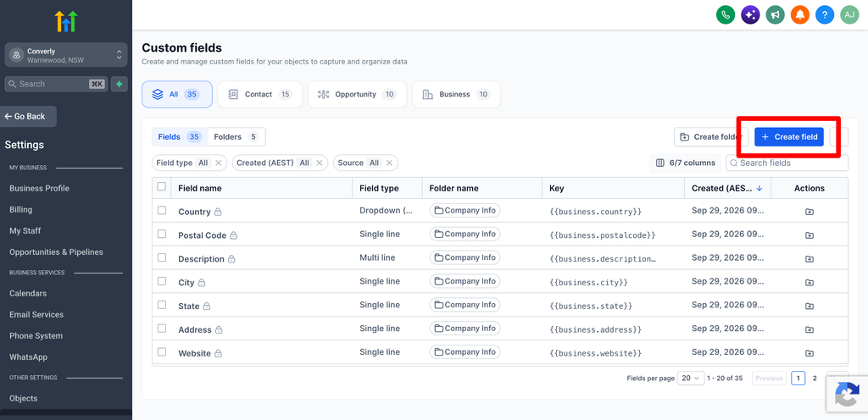The height and width of the screenshot is (420, 868).
Task: Click the green phone dialer icon
Action: [x=726, y=15]
